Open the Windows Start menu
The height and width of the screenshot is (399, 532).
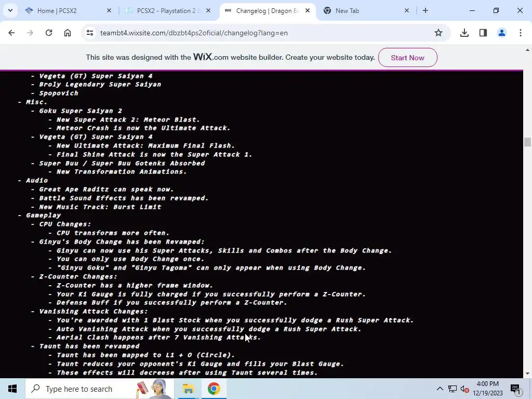click(x=12, y=389)
